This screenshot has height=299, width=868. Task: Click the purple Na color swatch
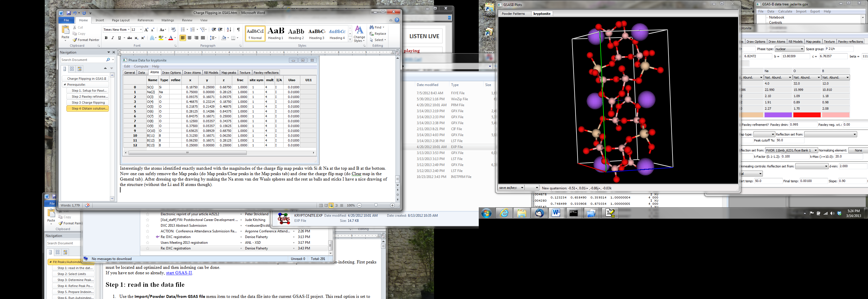(778, 115)
